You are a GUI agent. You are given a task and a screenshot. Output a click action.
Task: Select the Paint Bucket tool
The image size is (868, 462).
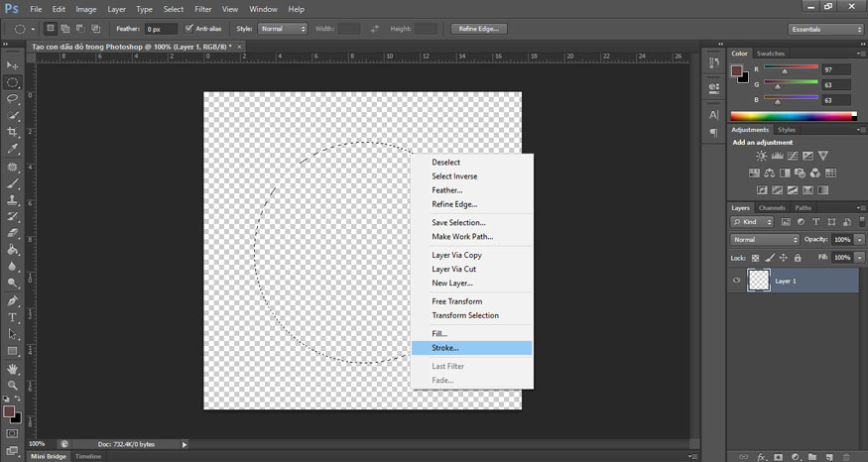tap(12, 250)
